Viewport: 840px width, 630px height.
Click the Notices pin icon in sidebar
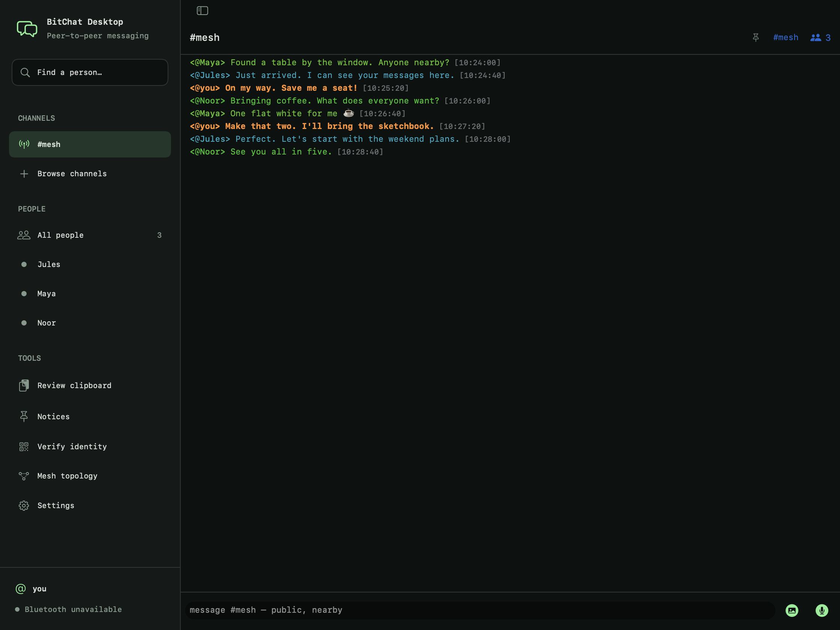pos(24,417)
